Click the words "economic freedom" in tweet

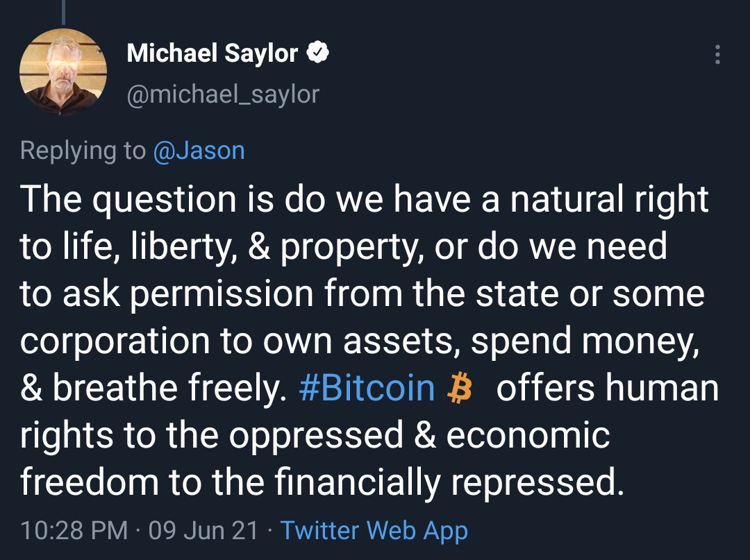point(528,435)
